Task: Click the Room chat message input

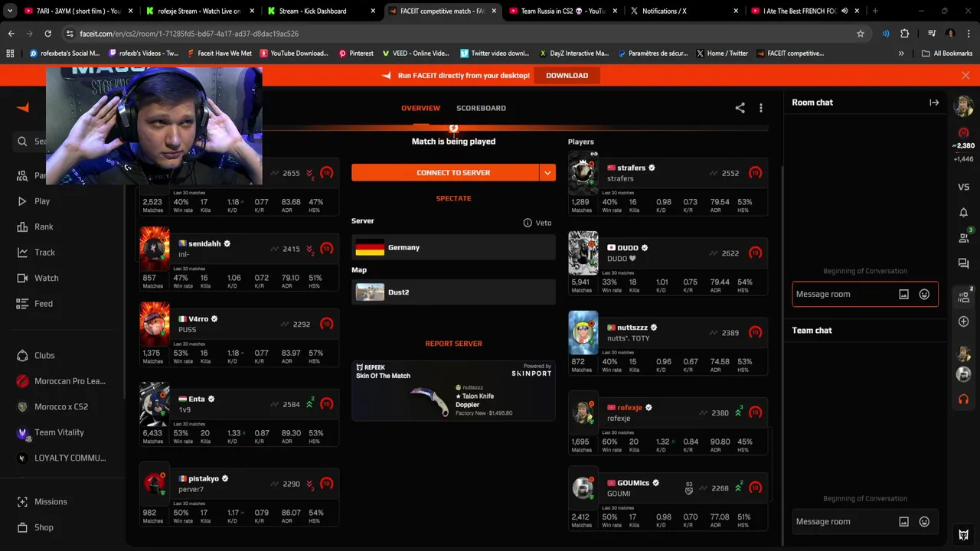Action: click(842, 295)
